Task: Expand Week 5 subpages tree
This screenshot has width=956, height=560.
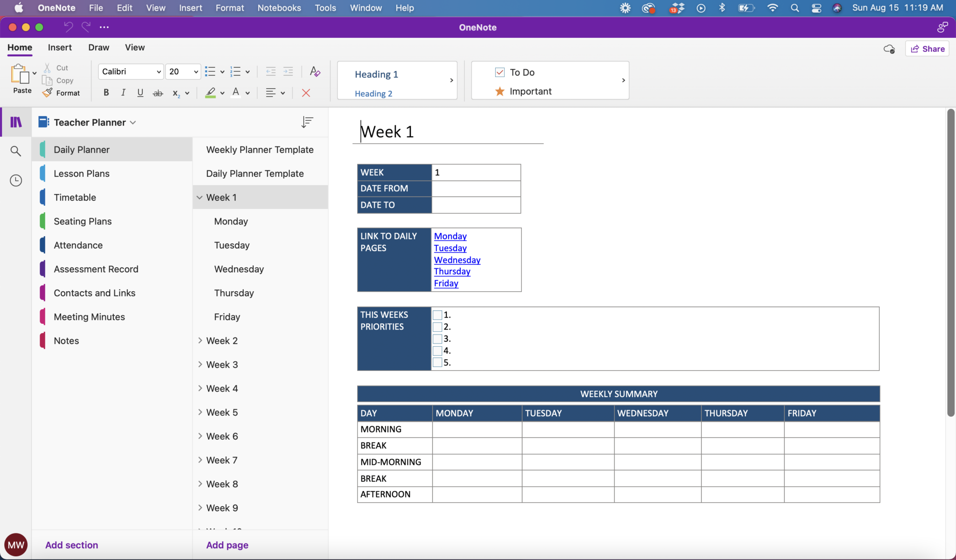Action: pyautogui.click(x=199, y=412)
